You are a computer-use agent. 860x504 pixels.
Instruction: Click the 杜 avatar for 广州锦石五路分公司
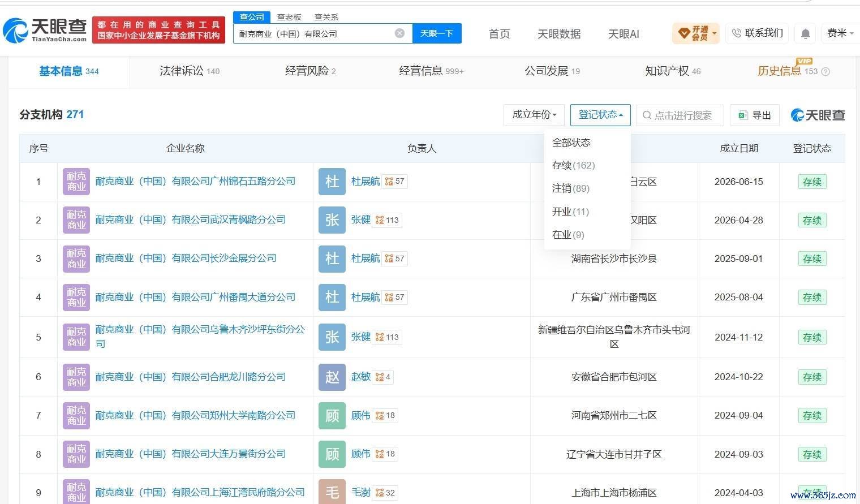click(x=332, y=182)
